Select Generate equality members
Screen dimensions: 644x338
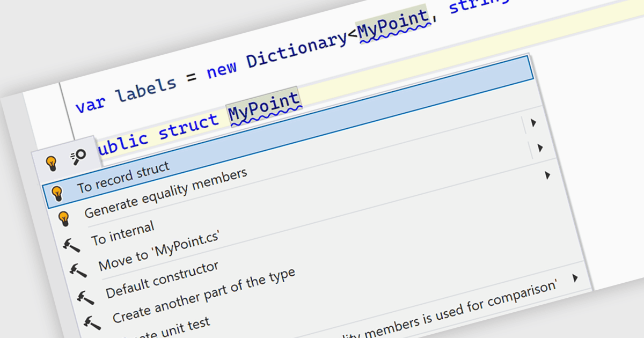166,193
